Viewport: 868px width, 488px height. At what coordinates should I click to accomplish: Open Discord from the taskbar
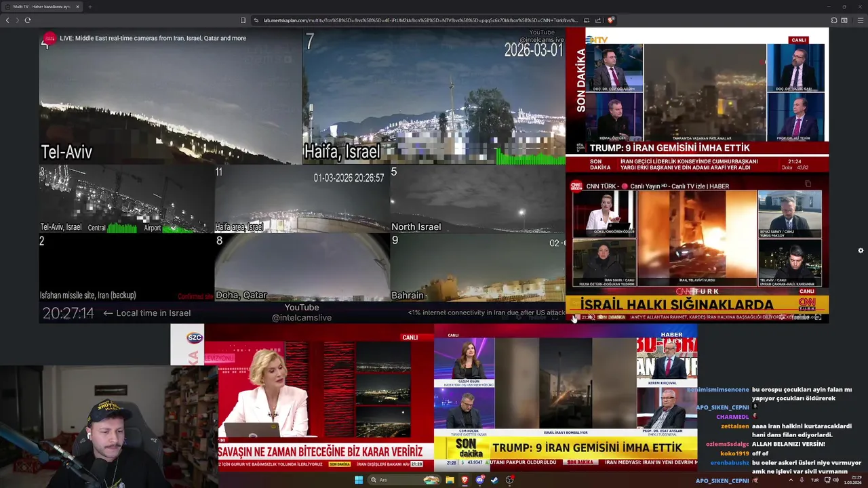click(479, 480)
